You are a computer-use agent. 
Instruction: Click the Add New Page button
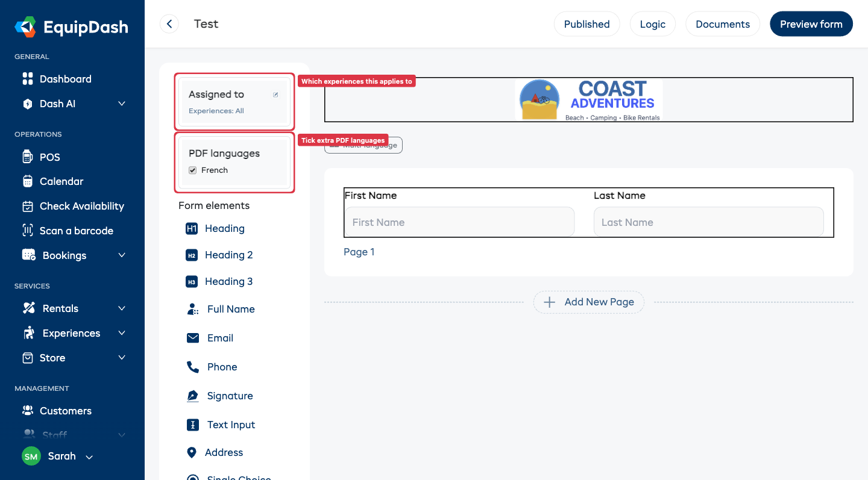click(x=589, y=302)
